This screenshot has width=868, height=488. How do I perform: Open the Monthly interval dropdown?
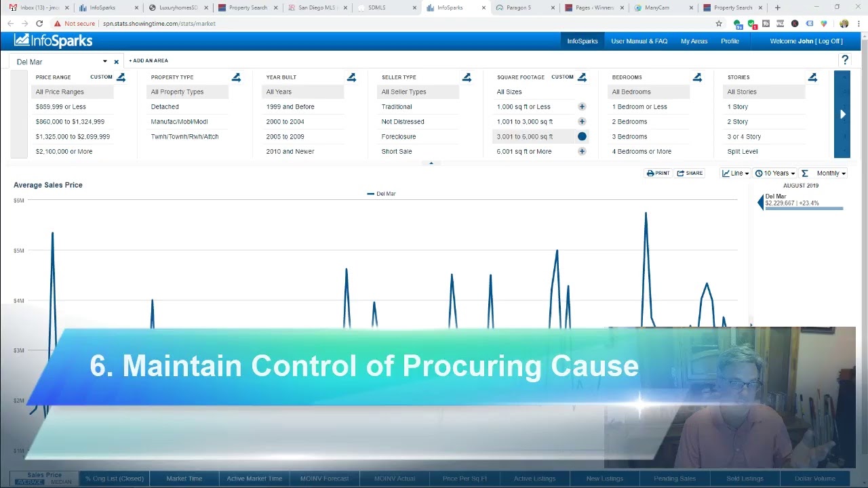[x=831, y=173]
